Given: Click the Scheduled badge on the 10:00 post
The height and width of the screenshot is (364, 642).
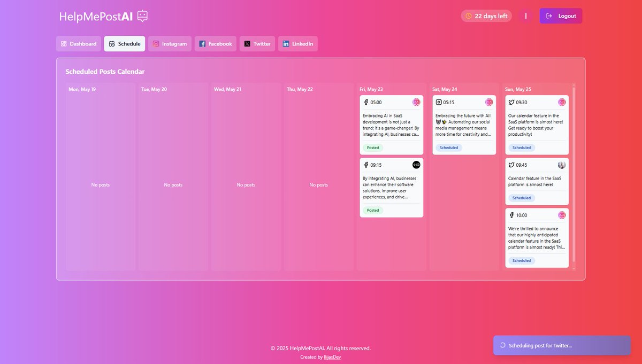Looking at the screenshot, I should point(522,261).
